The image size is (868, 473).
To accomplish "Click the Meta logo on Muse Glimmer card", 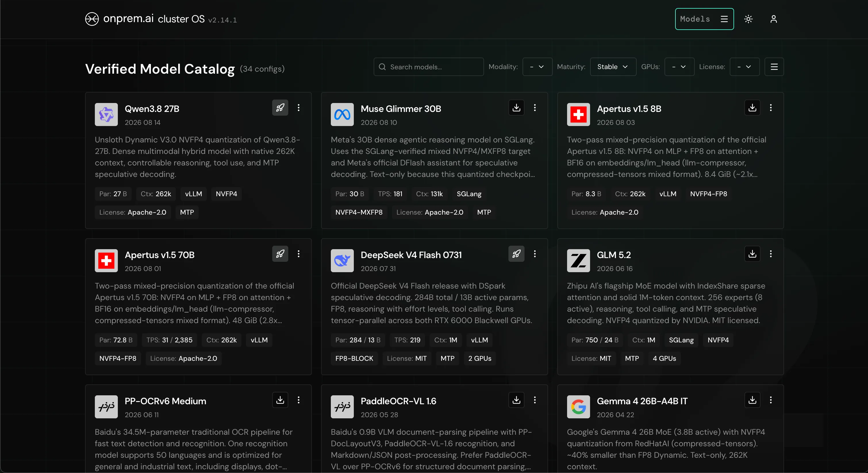I will tap(342, 115).
